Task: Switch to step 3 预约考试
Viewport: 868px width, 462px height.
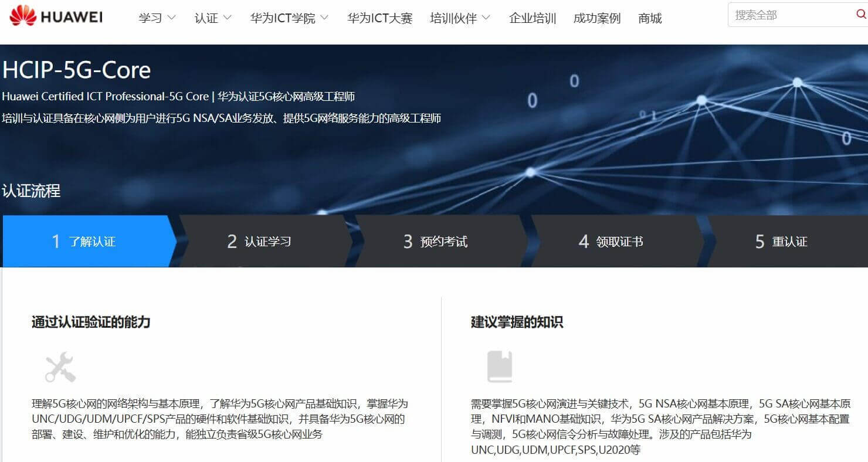Action: pos(441,241)
